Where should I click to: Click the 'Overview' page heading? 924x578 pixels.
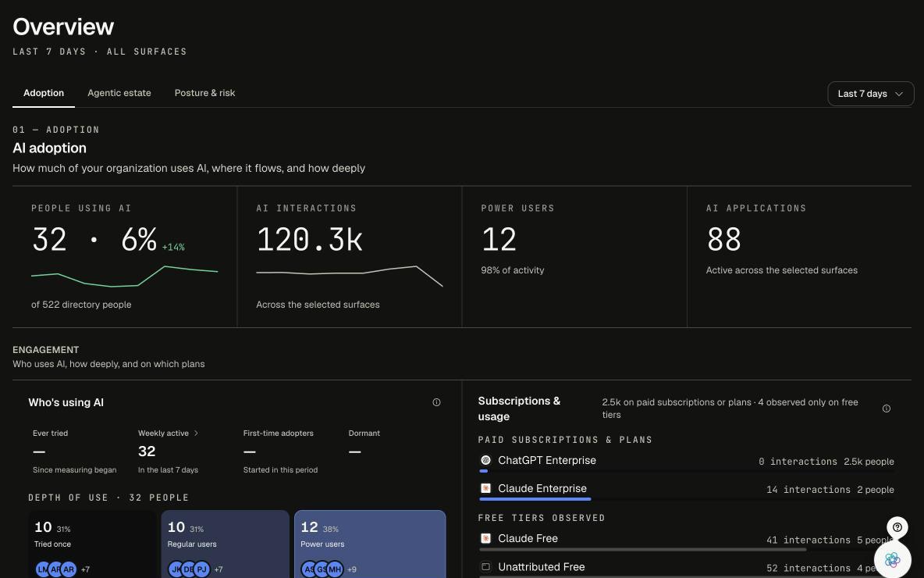pyautogui.click(x=63, y=27)
